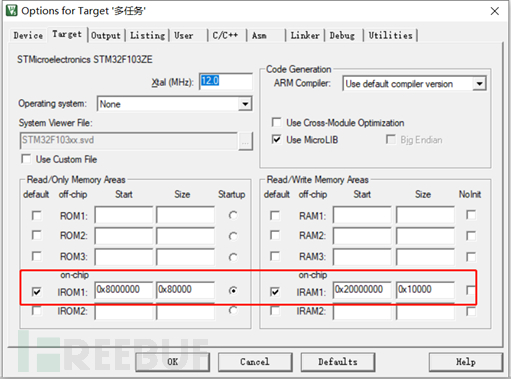Open the Asm tab

pyautogui.click(x=259, y=35)
